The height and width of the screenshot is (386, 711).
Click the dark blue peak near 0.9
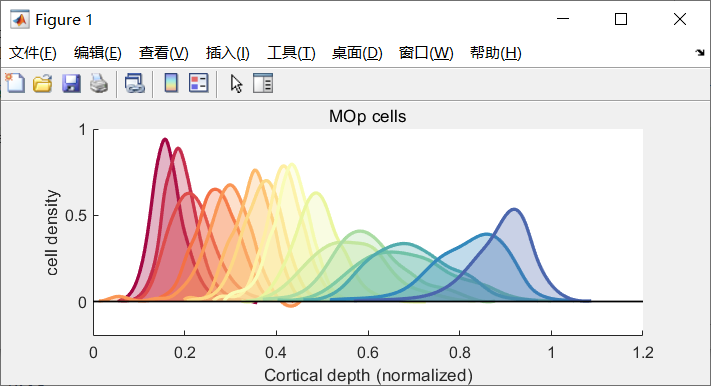(x=514, y=210)
